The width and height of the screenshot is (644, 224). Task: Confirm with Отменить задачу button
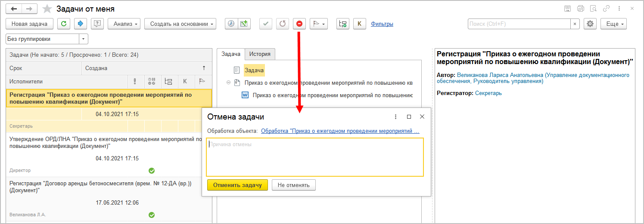click(237, 185)
